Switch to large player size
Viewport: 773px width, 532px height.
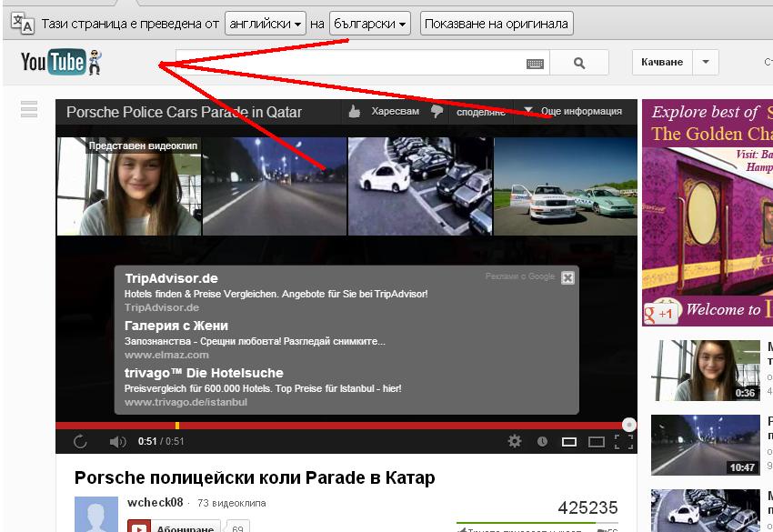[x=596, y=442]
